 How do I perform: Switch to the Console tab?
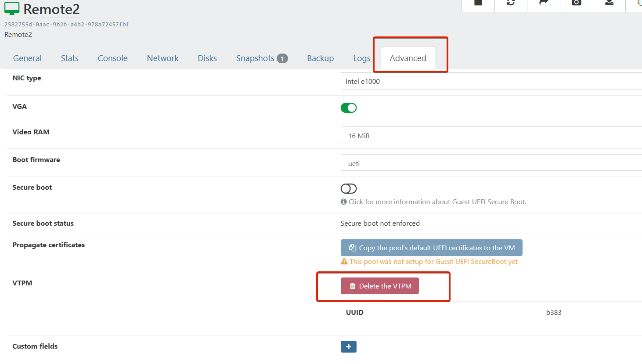(112, 58)
